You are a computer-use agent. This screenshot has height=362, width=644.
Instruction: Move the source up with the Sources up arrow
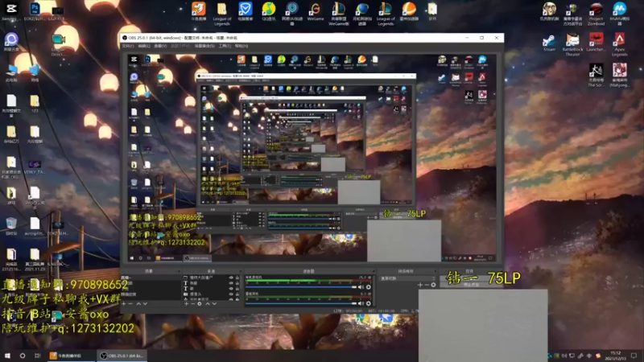click(x=208, y=304)
